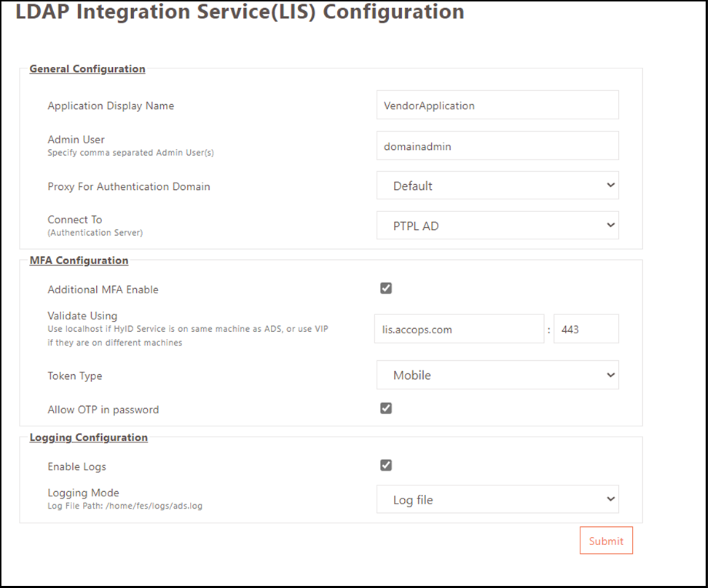
Task: Uncheck the Additional MFA Enable checkbox
Action: 386,288
